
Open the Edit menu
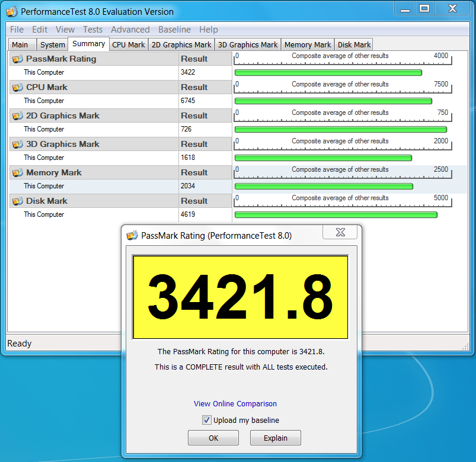40,30
